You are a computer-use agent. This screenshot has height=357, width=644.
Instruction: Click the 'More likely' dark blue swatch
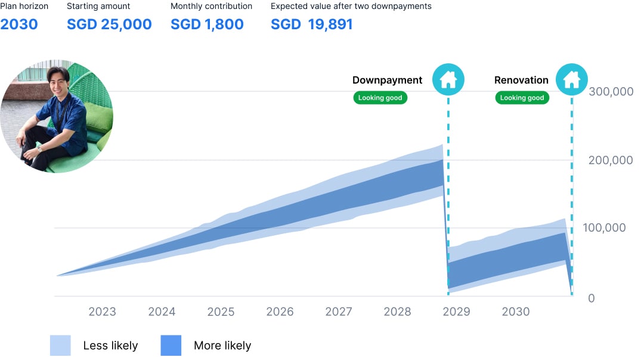click(x=171, y=345)
